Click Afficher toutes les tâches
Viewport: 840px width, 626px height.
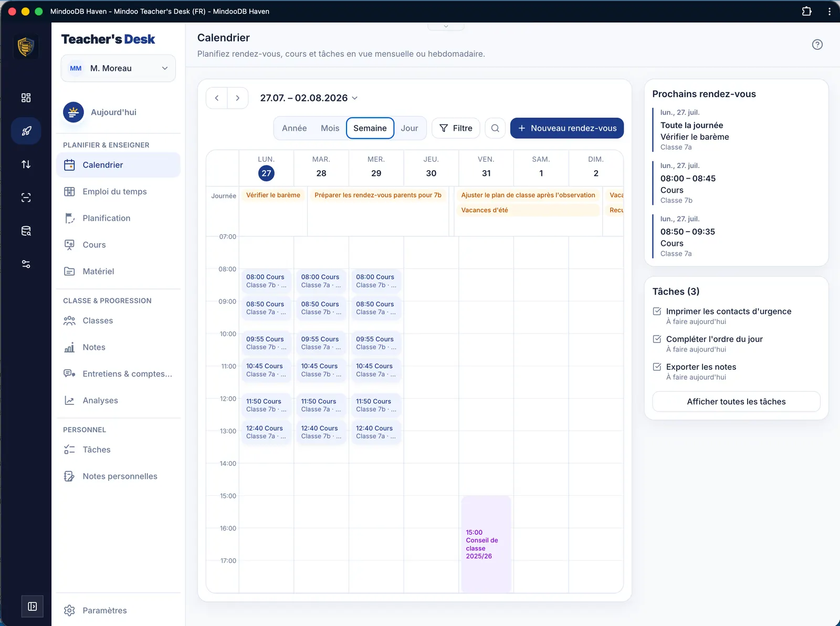coord(736,402)
